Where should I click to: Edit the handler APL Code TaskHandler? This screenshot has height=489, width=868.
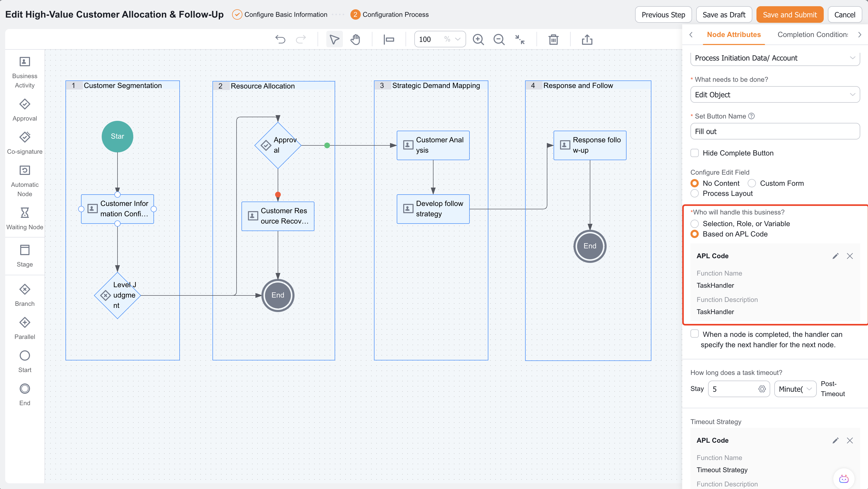(835, 256)
